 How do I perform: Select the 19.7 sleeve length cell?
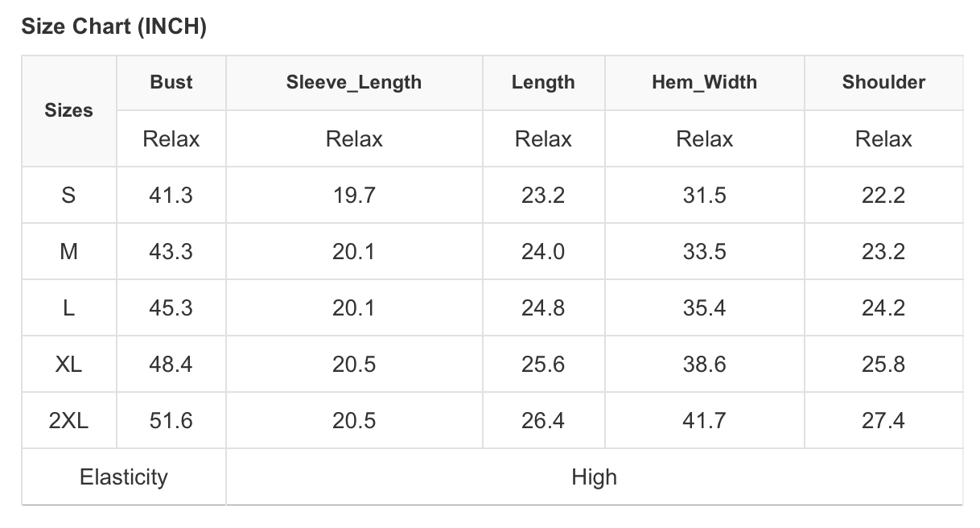tap(353, 195)
